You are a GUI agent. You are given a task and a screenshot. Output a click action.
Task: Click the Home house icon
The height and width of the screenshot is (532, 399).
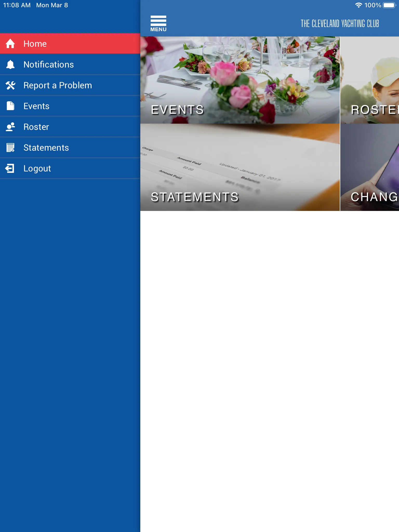pos(10,44)
